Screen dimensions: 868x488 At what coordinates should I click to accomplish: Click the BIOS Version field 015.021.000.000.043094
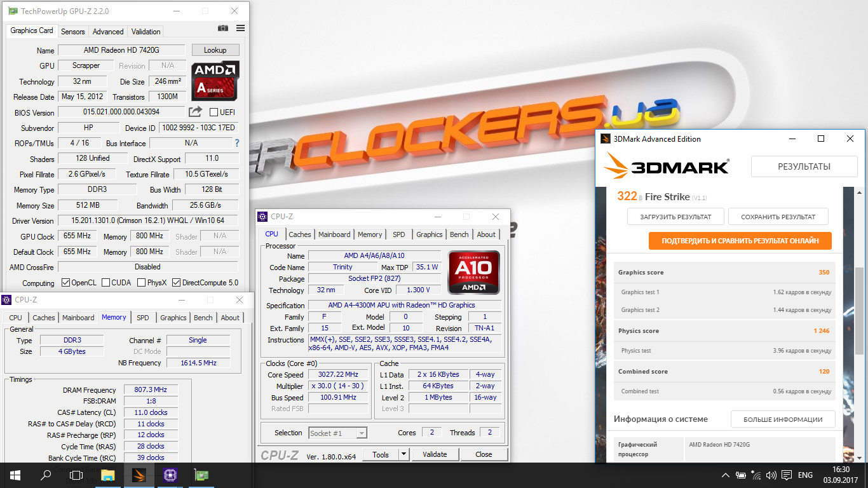pyautogui.click(x=121, y=112)
